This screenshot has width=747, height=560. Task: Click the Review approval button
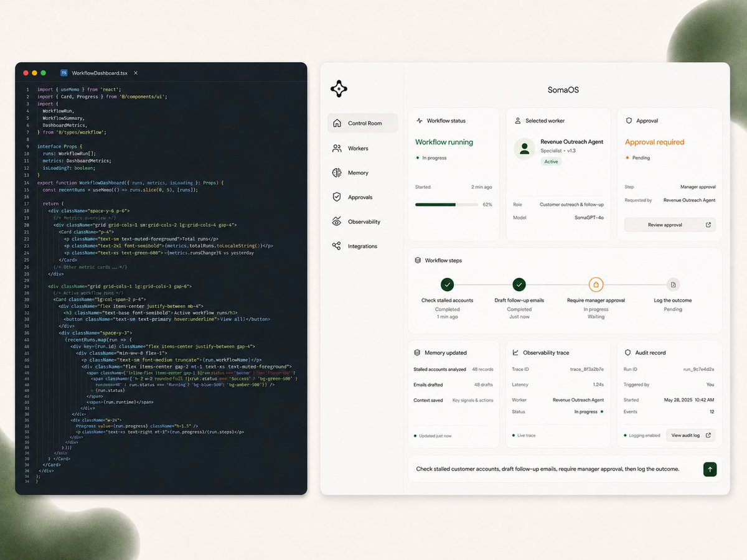point(670,225)
